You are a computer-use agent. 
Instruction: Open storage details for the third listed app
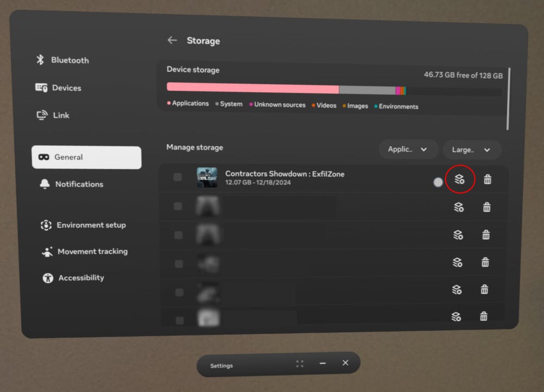click(458, 235)
